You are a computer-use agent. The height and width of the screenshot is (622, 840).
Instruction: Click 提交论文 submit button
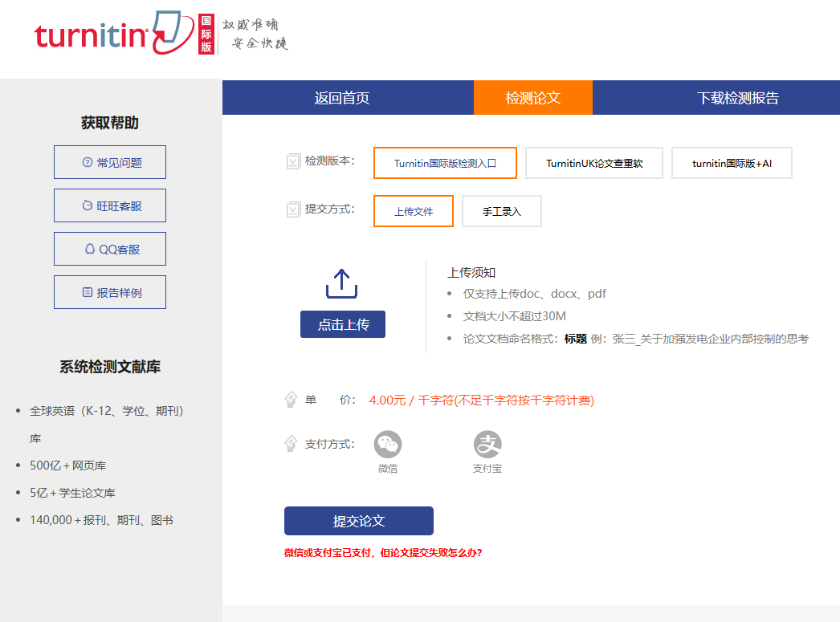point(359,521)
